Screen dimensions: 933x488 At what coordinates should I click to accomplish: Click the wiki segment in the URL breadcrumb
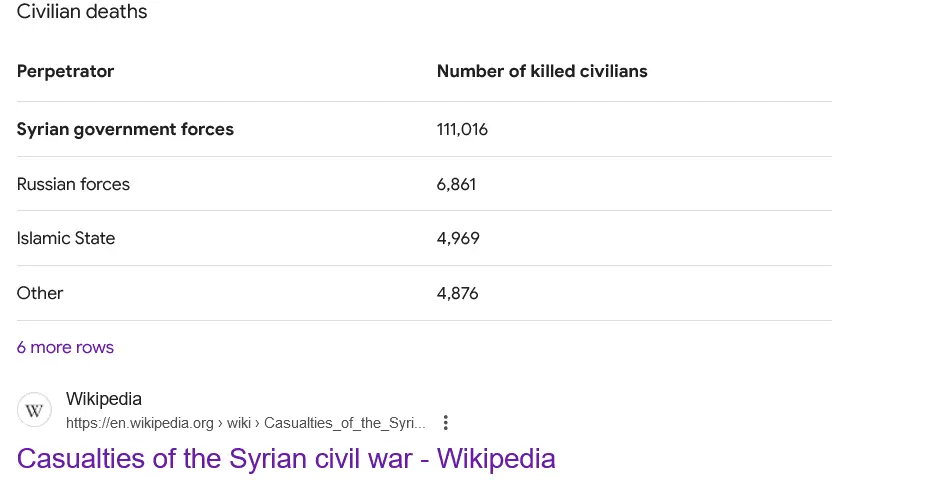238,423
